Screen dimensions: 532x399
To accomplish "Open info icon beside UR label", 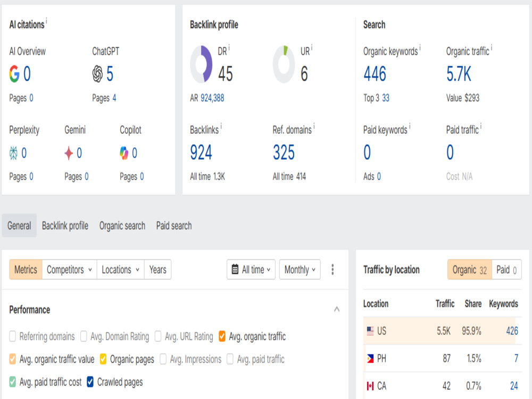I will point(312,47).
